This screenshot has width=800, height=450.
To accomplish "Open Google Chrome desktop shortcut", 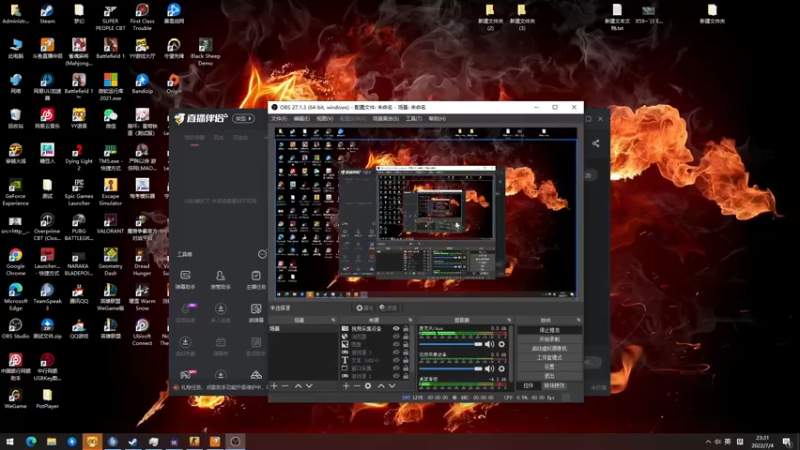I will coord(15,262).
